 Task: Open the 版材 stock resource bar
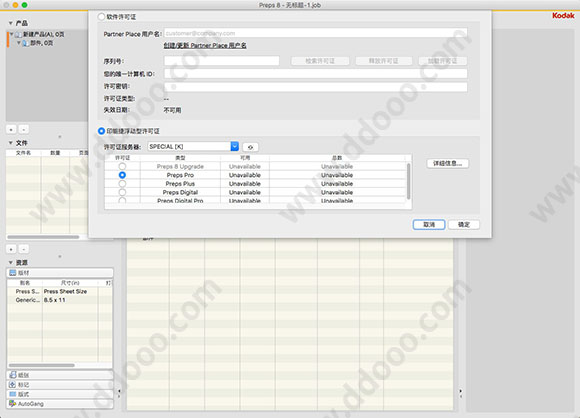coord(60,273)
